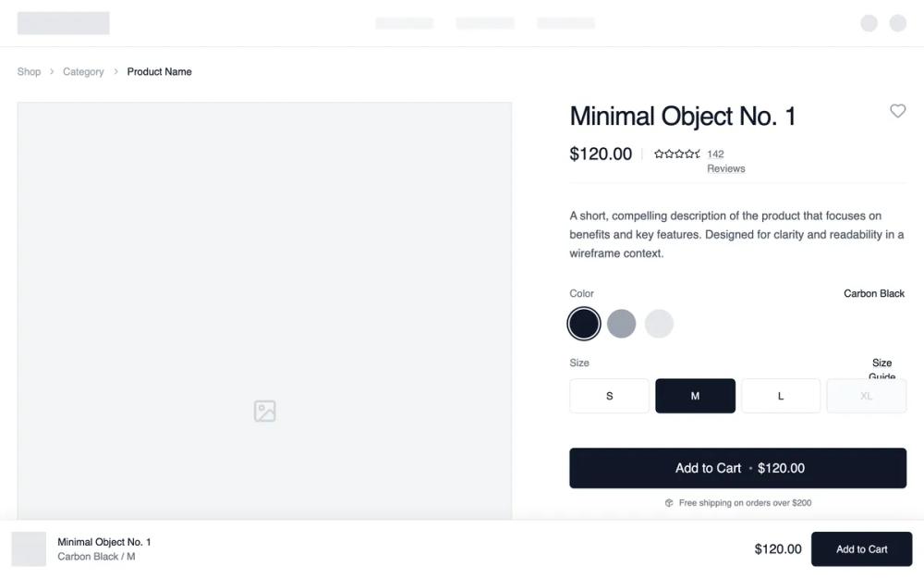The image size is (924, 578).
Task: Open the 142 Reviews link
Action: coord(725,161)
